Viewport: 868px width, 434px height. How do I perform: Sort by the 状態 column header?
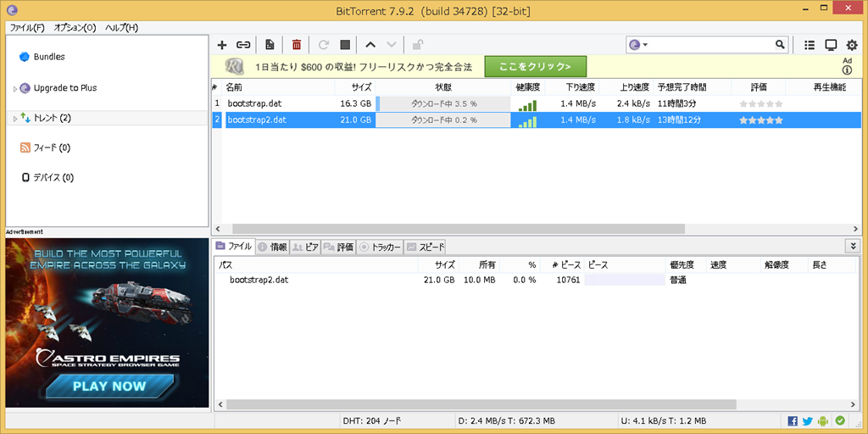click(442, 87)
